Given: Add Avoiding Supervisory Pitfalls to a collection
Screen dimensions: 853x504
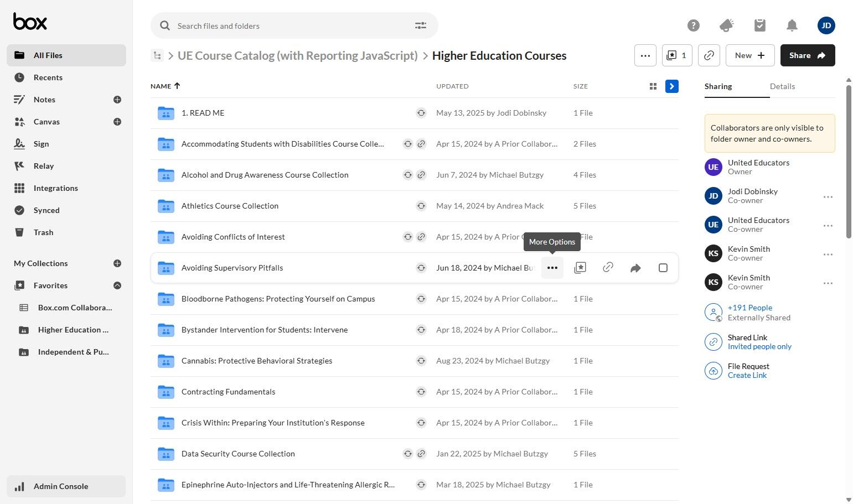Looking at the screenshot, I should pyautogui.click(x=580, y=268).
